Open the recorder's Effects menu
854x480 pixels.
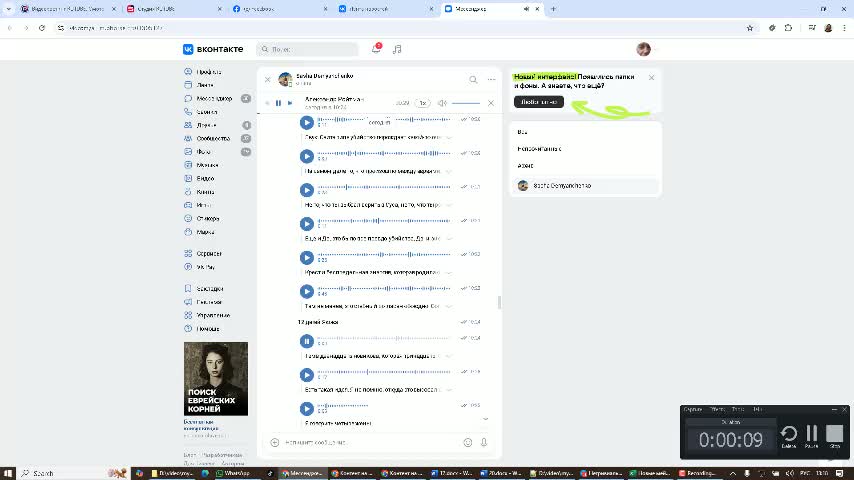coord(717,409)
